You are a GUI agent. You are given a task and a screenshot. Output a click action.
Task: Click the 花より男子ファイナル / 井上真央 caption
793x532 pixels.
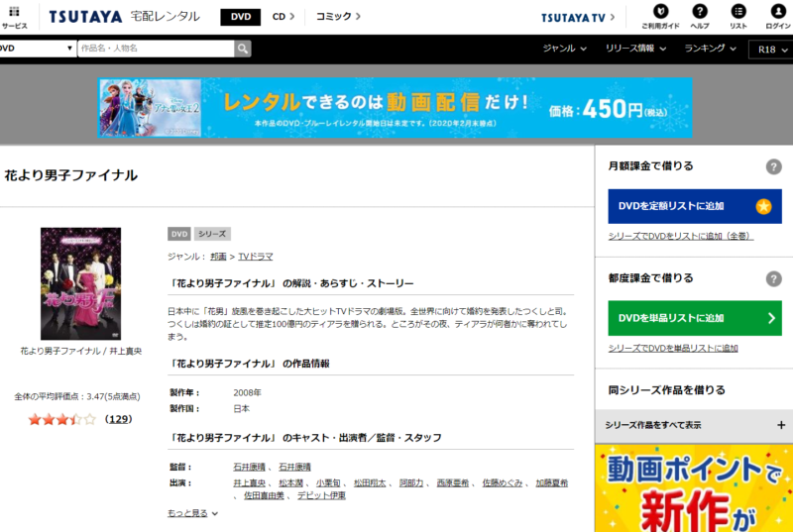point(81,351)
